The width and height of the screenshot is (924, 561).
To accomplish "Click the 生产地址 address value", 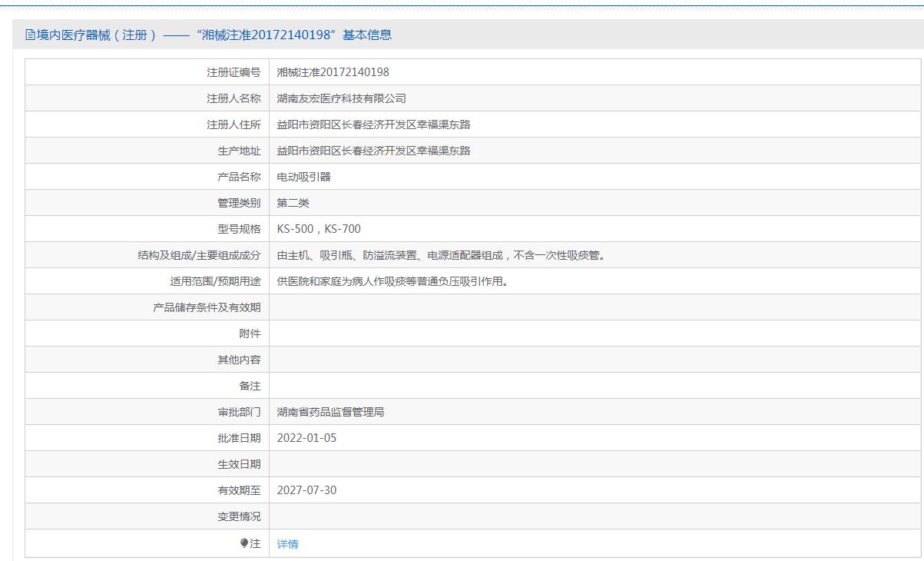I will tap(373, 151).
